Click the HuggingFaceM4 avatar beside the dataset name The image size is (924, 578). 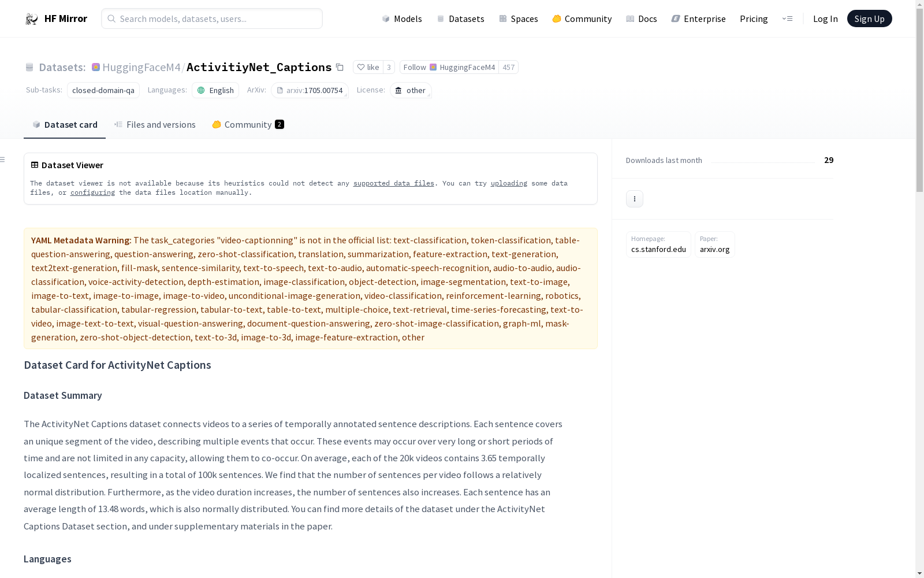click(96, 67)
